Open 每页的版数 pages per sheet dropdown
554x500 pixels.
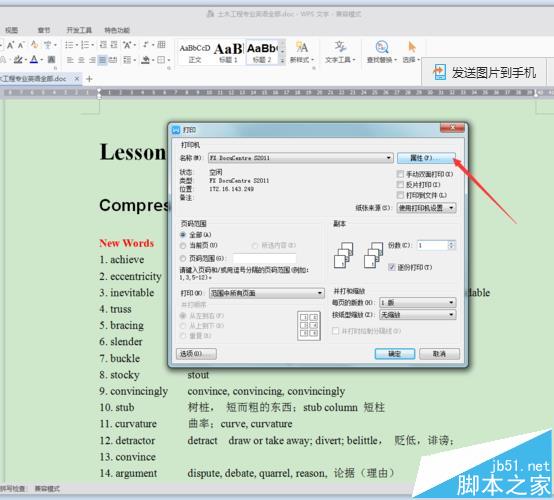pos(418,302)
